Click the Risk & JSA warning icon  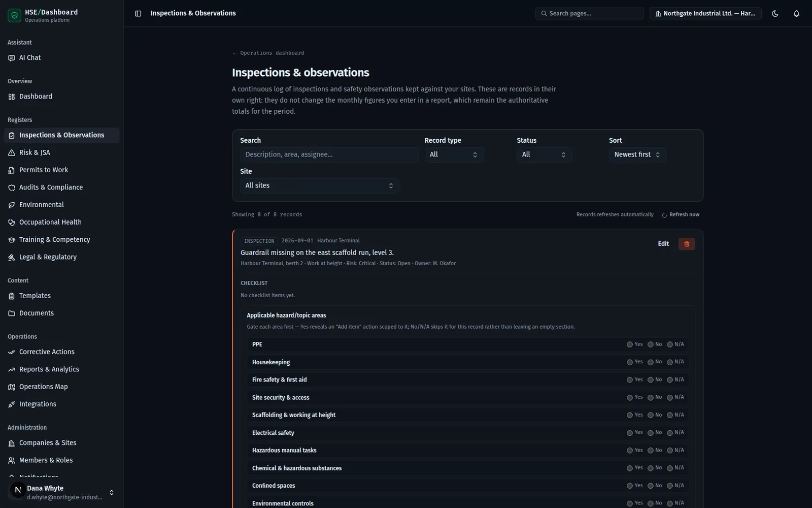(12, 152)
